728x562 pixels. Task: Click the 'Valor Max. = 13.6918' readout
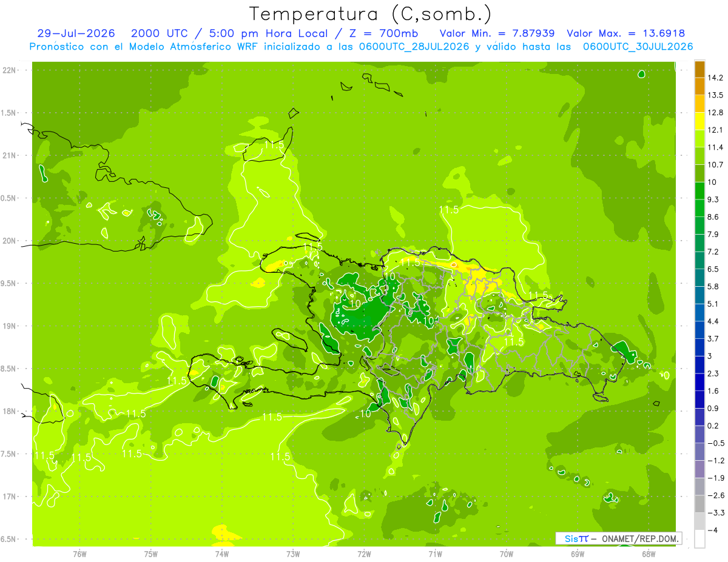pos(626,33)
